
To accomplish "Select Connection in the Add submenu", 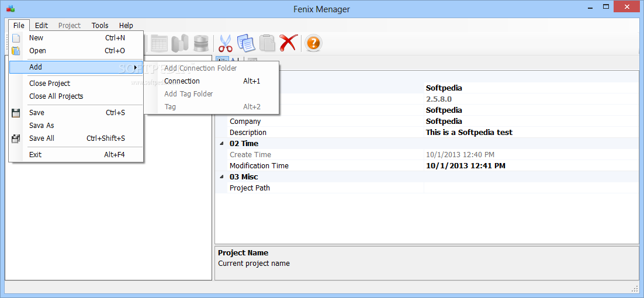I will [x=212, y=81].
